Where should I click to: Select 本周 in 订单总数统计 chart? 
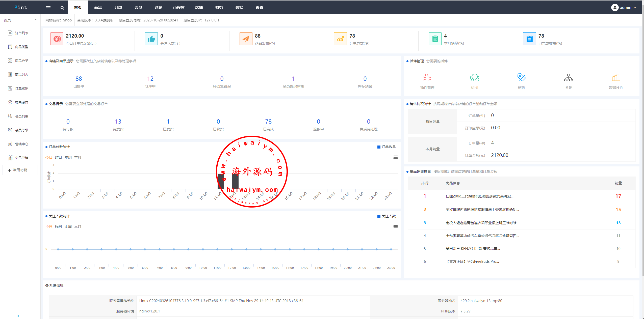click(x=68, y=157)
